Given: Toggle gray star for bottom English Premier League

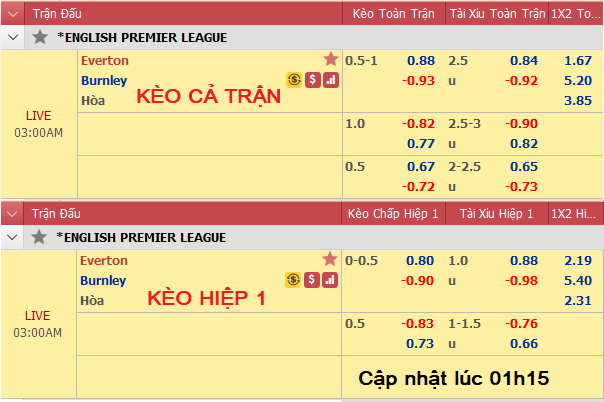Looking at the screenshot, I should 39,237.
